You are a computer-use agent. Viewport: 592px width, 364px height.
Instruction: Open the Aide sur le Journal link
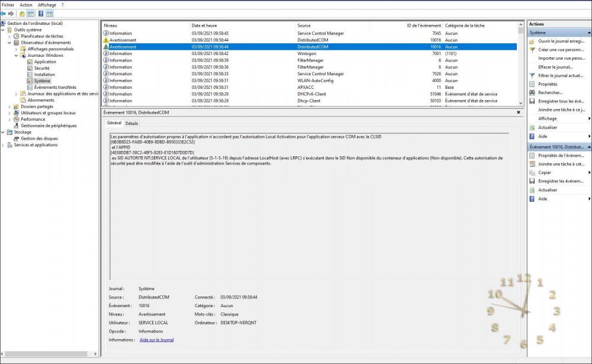click(156, 340)
